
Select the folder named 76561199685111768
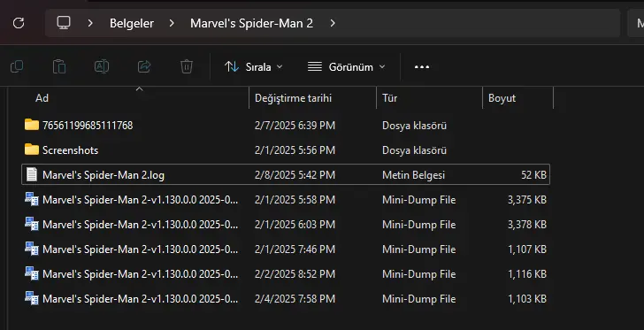pyautogui.click(x=88, y=126)
